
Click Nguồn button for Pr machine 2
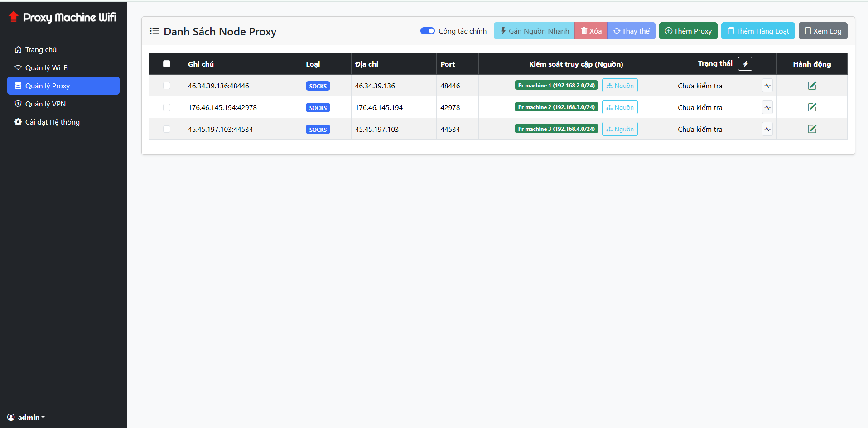(620, 107)
